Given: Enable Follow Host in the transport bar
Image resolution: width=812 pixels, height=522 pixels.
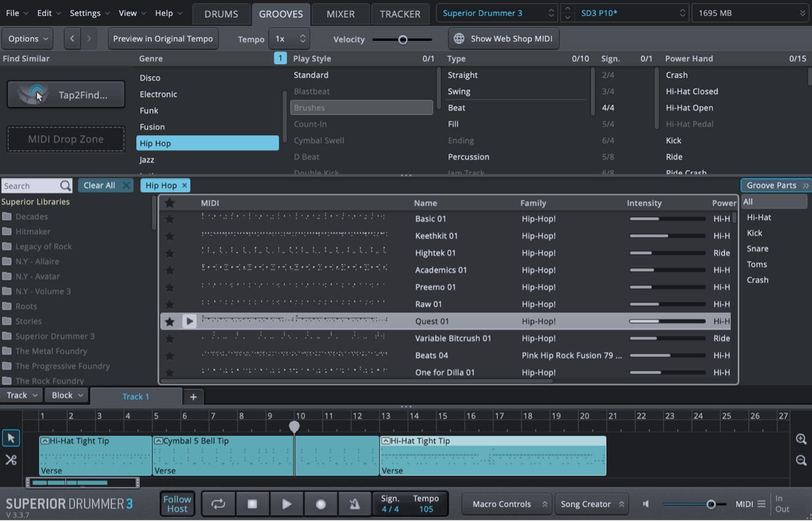Looking at the screenshot, I should 177,503.
